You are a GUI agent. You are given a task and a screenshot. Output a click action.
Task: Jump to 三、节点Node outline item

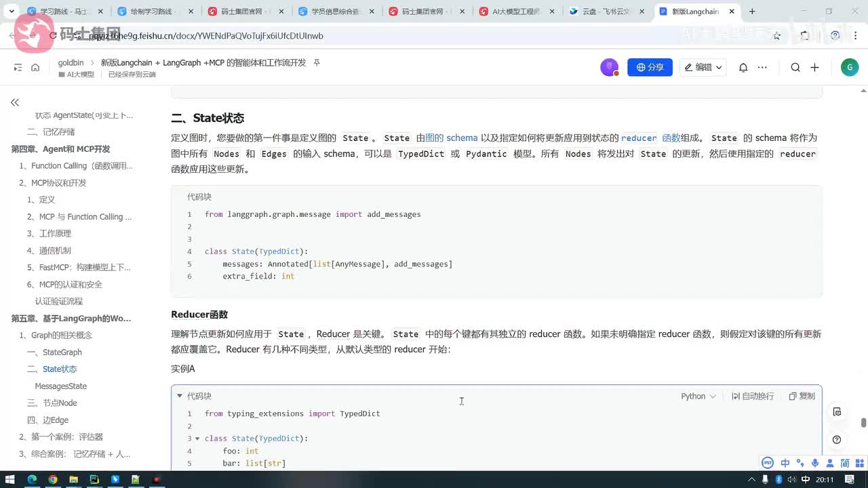coord(52,403)
